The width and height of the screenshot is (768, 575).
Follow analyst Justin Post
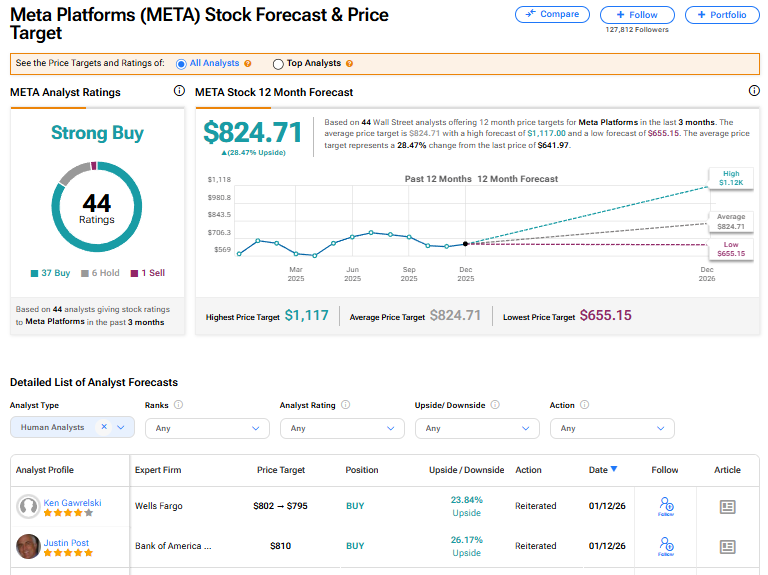664,546
